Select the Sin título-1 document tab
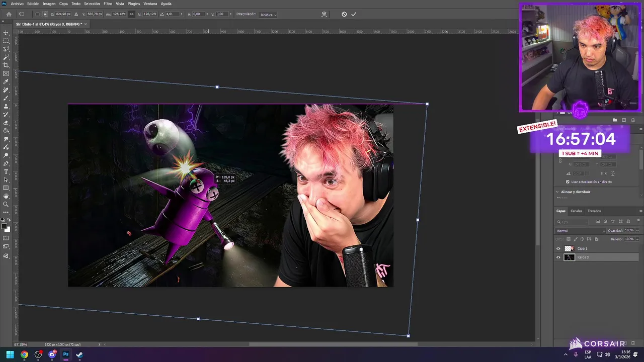 (49, 24)
